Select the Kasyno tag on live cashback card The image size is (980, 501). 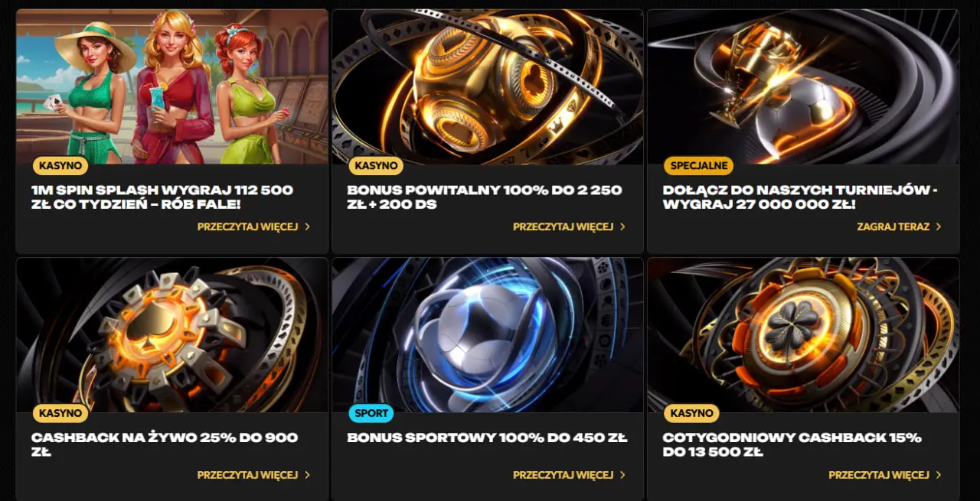pyautogui.click(x=60, y=413)
